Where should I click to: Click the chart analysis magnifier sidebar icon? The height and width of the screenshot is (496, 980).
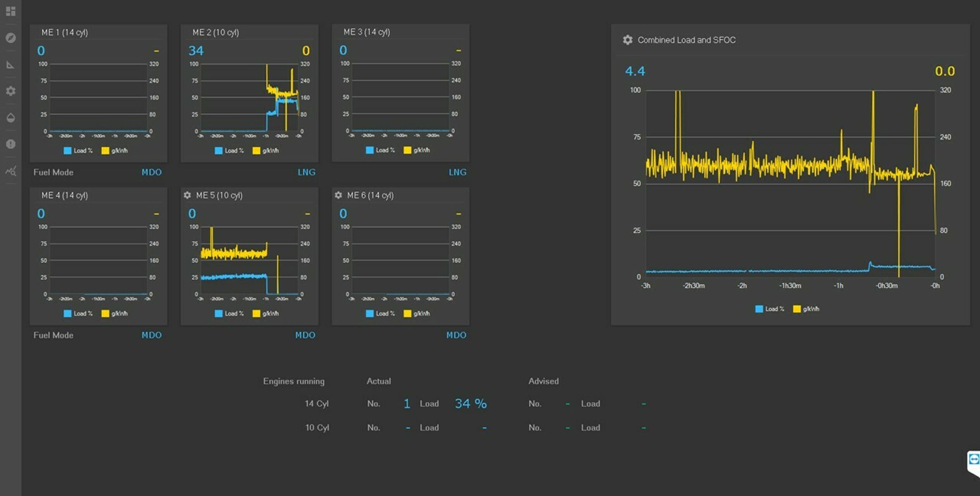pos(11,171)
